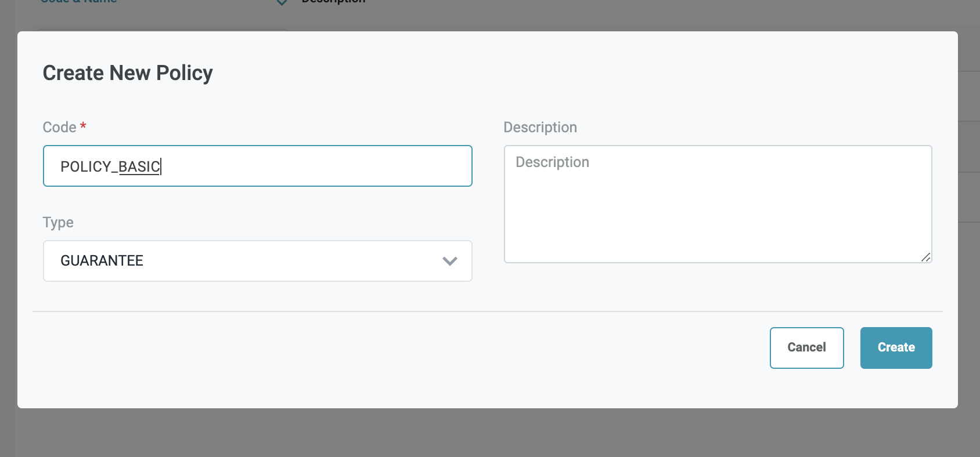Image resolution: width=980 pixels, height=457 pixels.
Task: Click the dimmed backdrop below the dialog
Action: coord(488,433)
